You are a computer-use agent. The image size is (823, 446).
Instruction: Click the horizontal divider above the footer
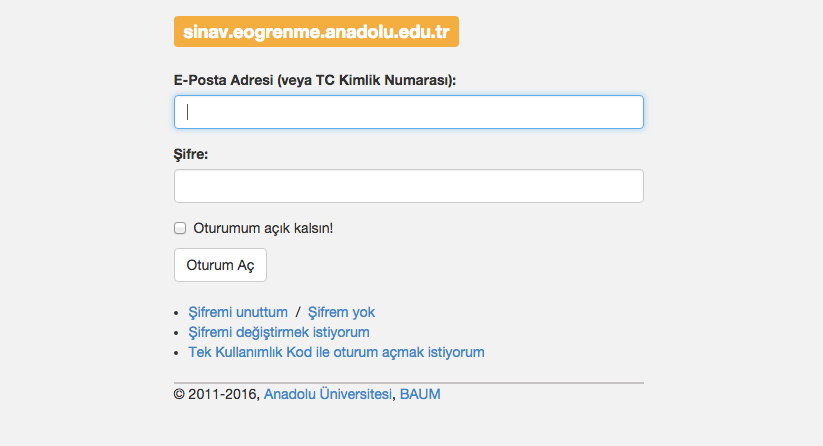(408, 382)
